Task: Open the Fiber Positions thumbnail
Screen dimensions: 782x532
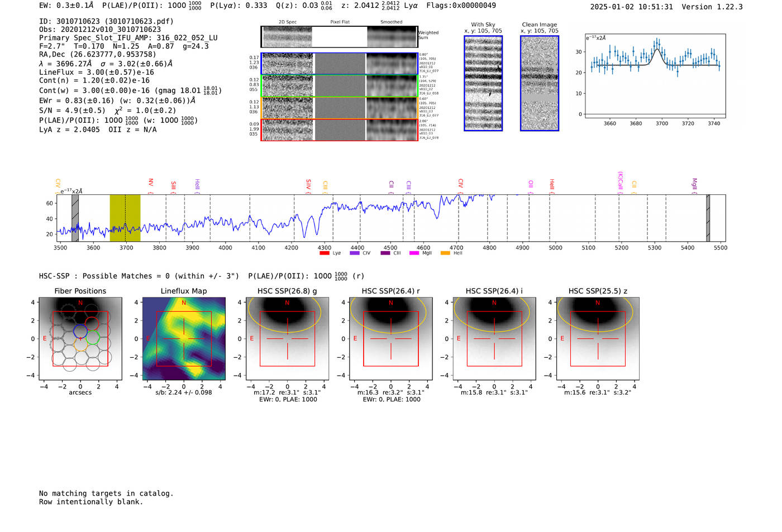Action: pos(80,339)
